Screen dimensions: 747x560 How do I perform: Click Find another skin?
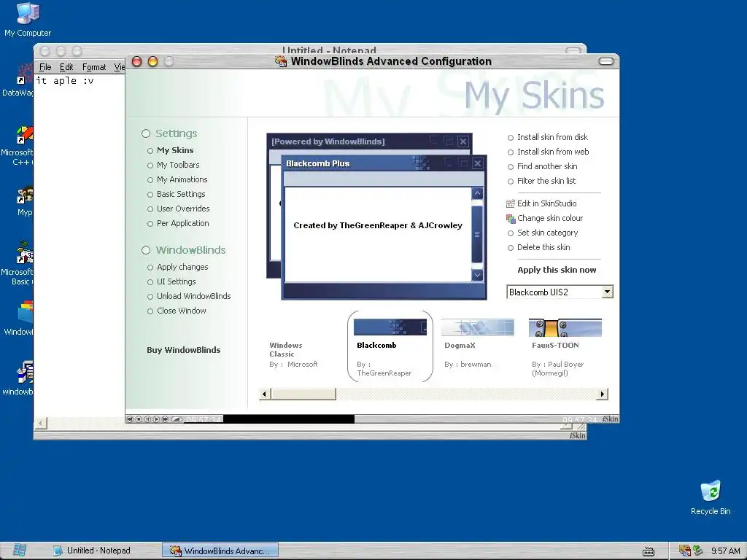[x=547, y=167]
